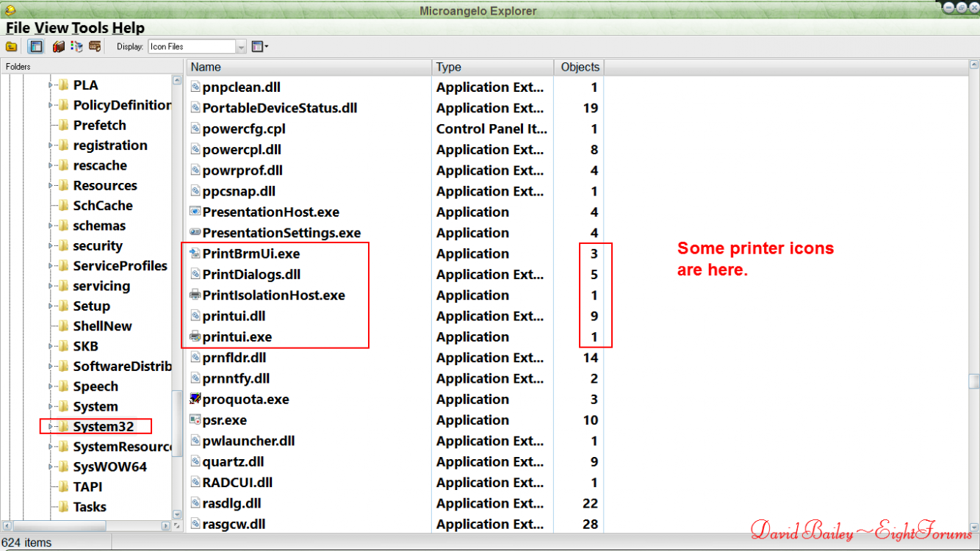Click the file list vertical scrollbar thumb
Image resolution: width=980 pixels, height=551 pixels.
(973, 381)
